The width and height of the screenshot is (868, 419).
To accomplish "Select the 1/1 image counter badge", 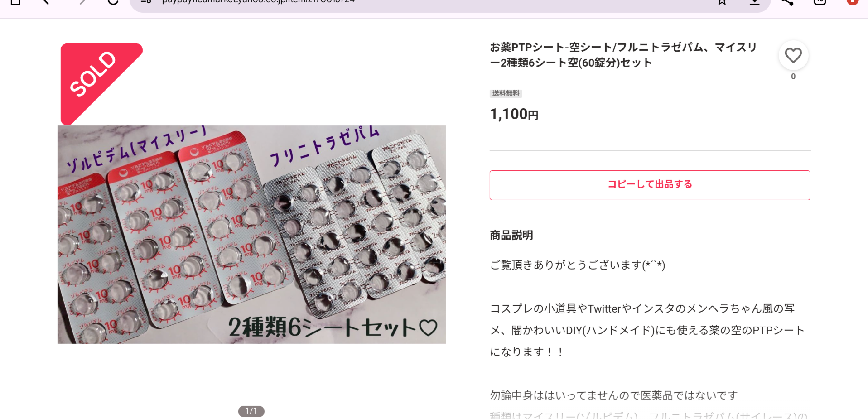I will (x=251, y=411).
